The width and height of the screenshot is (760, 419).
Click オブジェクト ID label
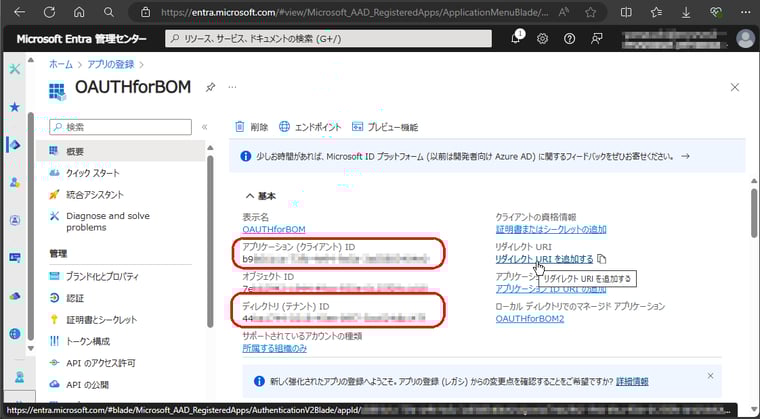(x=268, y=277)
